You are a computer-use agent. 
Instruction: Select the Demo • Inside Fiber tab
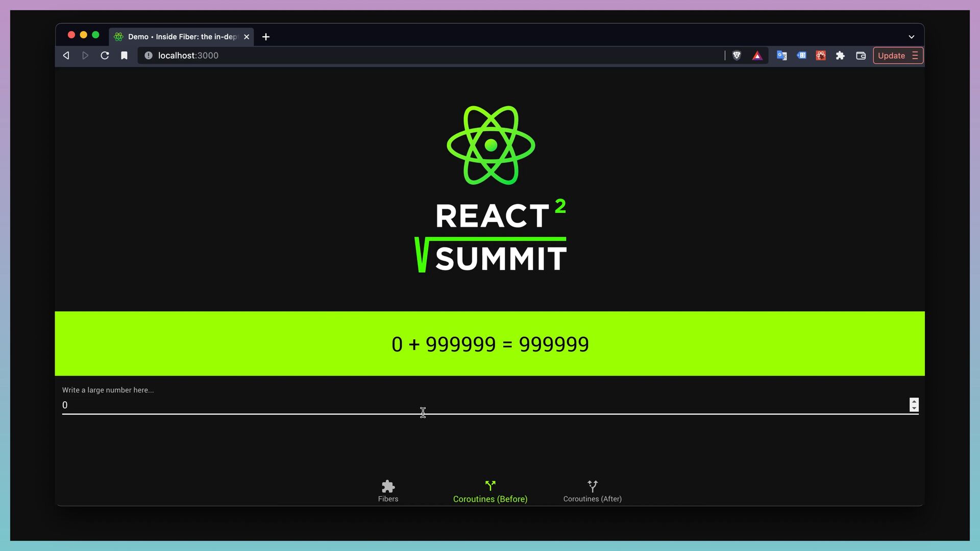(181, 37)
